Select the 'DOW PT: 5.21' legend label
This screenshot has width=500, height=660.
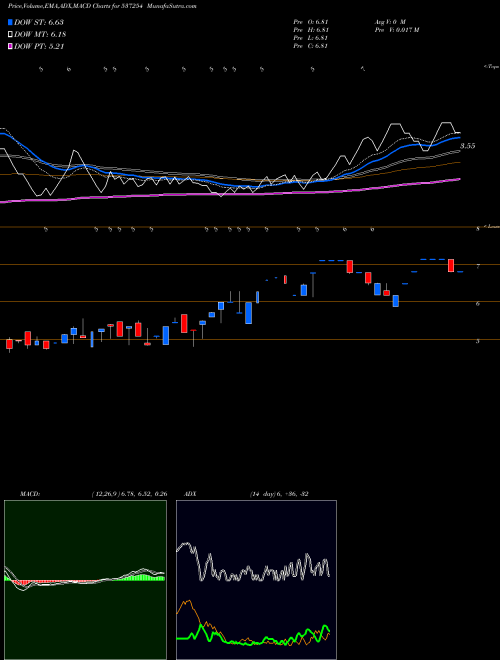(x=39, y=47)
